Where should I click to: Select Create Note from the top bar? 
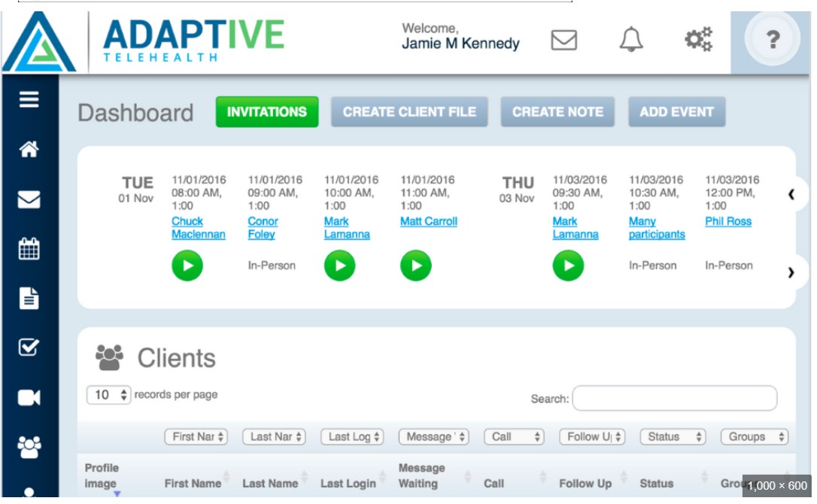557,111
